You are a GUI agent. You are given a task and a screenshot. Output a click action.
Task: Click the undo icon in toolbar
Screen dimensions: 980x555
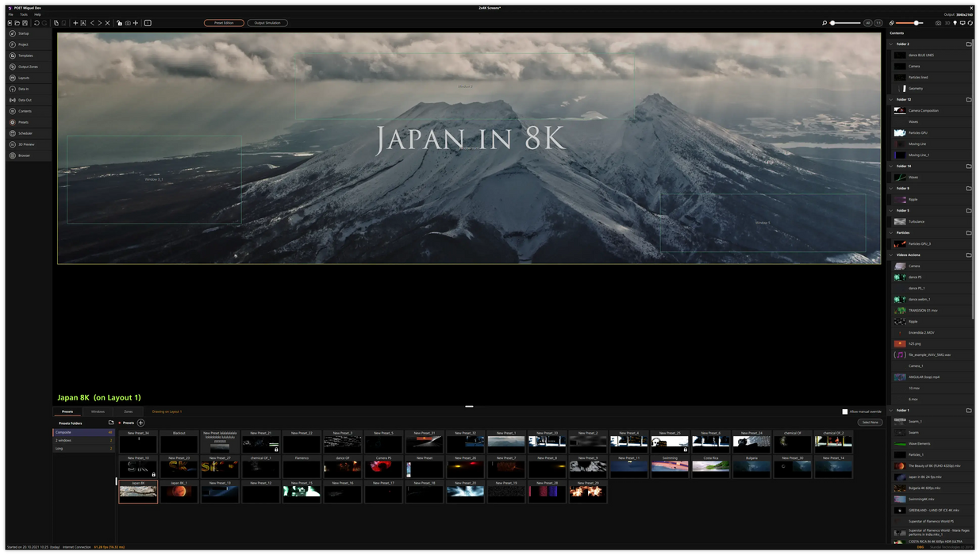[x=37, y=23]
